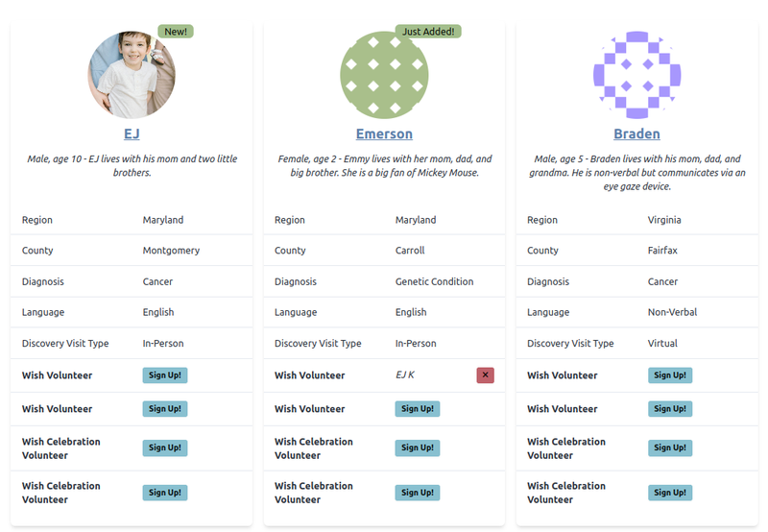768x532 pixels.
Task: Sign up for Braden's first Wish Celebration Volunteer
Action: pos(670,447)
